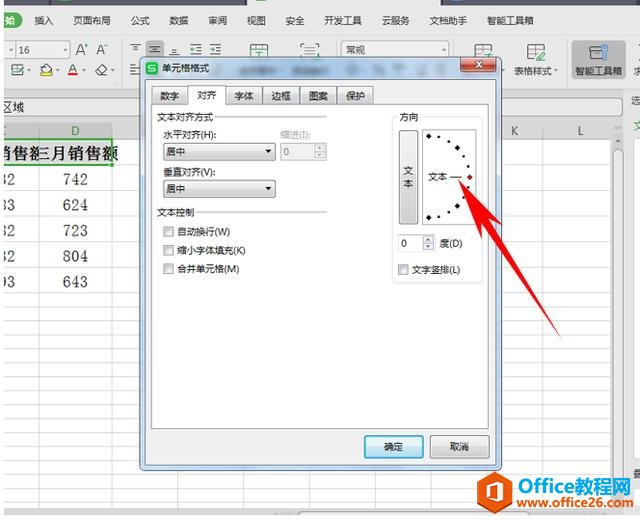
Task: Switch to the 字体 tab
Action: point(244,96)
